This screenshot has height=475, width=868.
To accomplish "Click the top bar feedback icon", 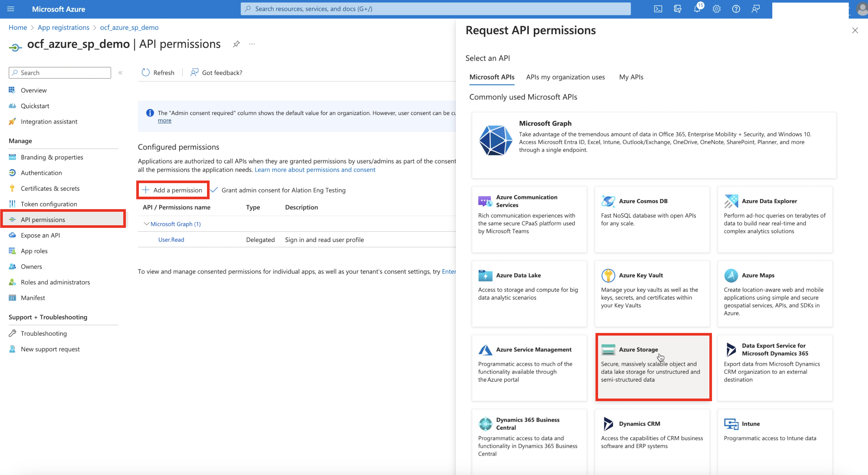I will 755,9.
